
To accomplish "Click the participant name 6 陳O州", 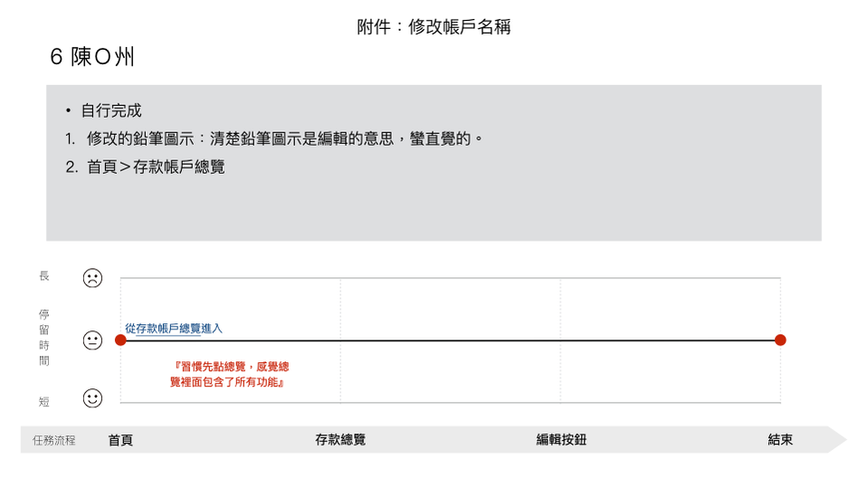I will tap(92, 56).
